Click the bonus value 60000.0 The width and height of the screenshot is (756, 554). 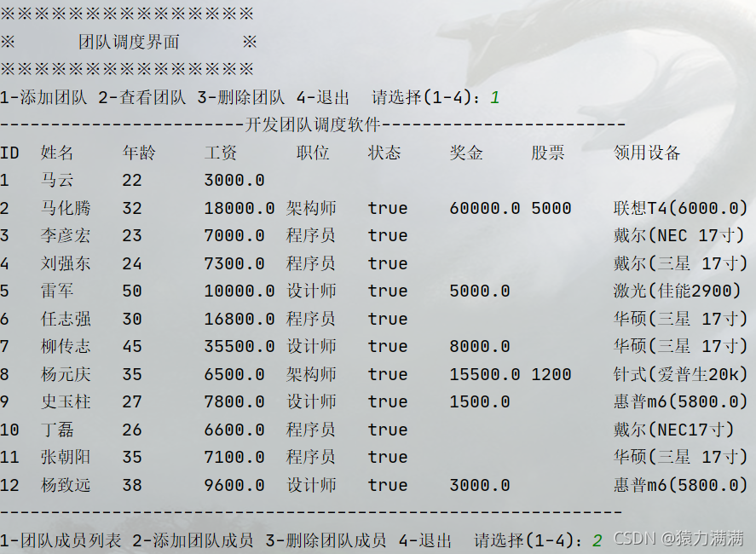coord(485,208)
